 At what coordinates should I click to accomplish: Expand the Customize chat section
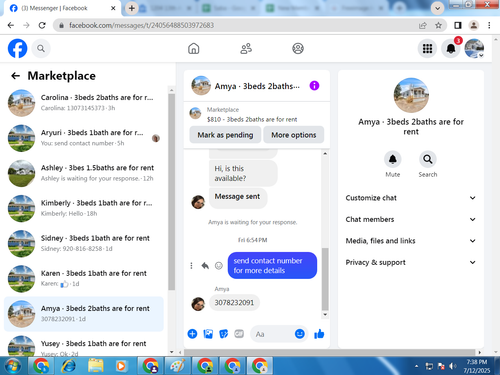(411, 198)
